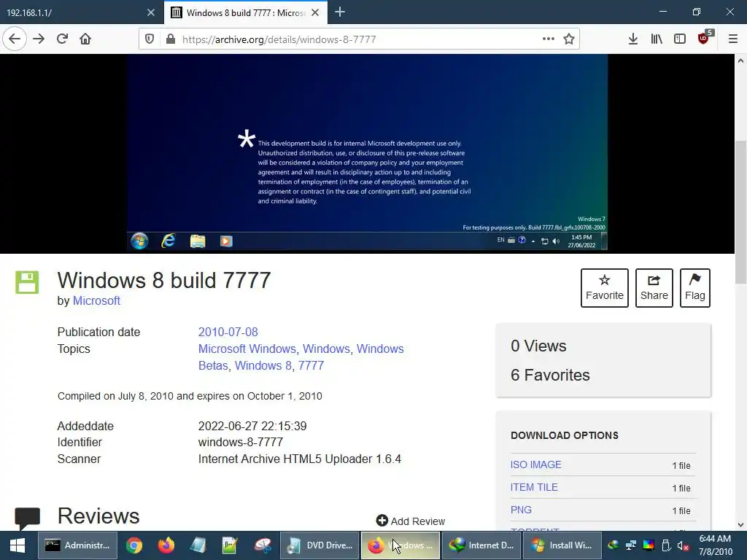Open the Firefox hamburger menu
The width and height of the screenshot is (747, 560).
click(x=733, y=39)
